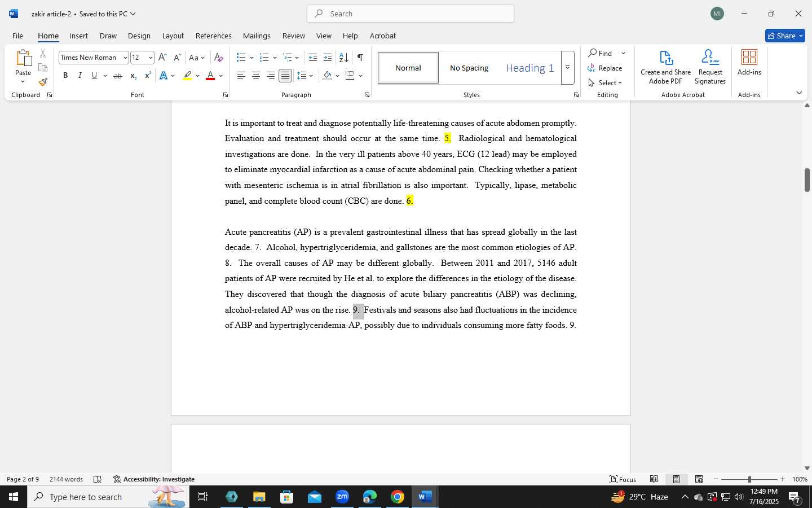The height and width of the screenshot is (508, 812).
Task: Open Zoom app from taskbar
Action: [342, 497]
